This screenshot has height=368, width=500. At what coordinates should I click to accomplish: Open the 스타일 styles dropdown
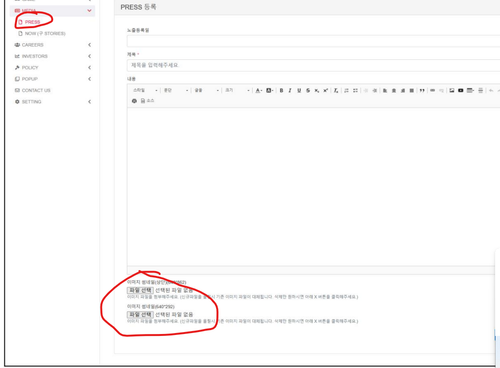(145, 90)
